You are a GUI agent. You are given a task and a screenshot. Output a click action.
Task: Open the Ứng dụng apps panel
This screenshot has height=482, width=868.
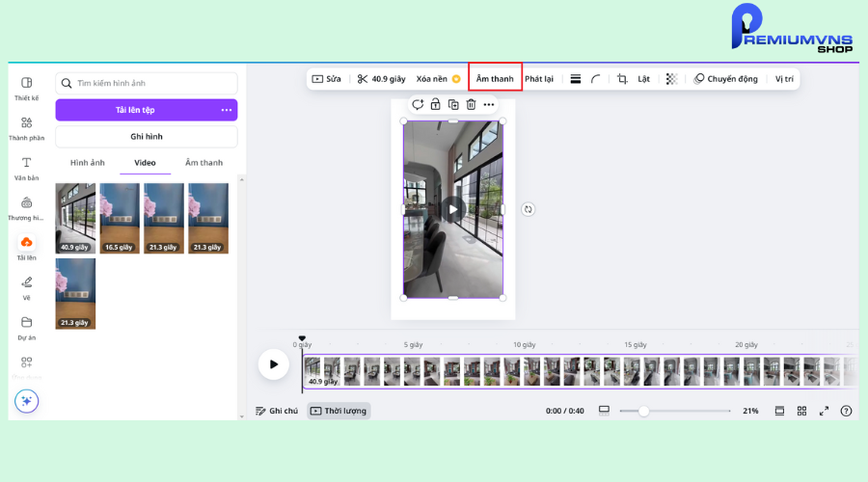pyautogui.click(x=26, y=367)
